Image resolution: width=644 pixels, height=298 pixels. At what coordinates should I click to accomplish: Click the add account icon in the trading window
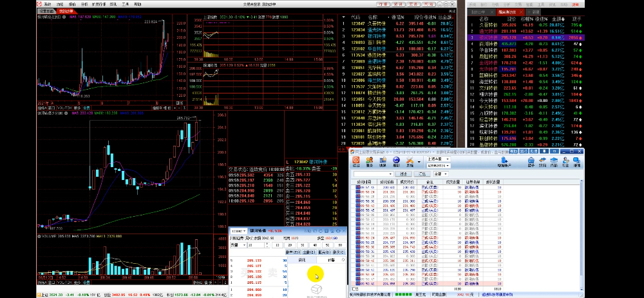(504, 161)
